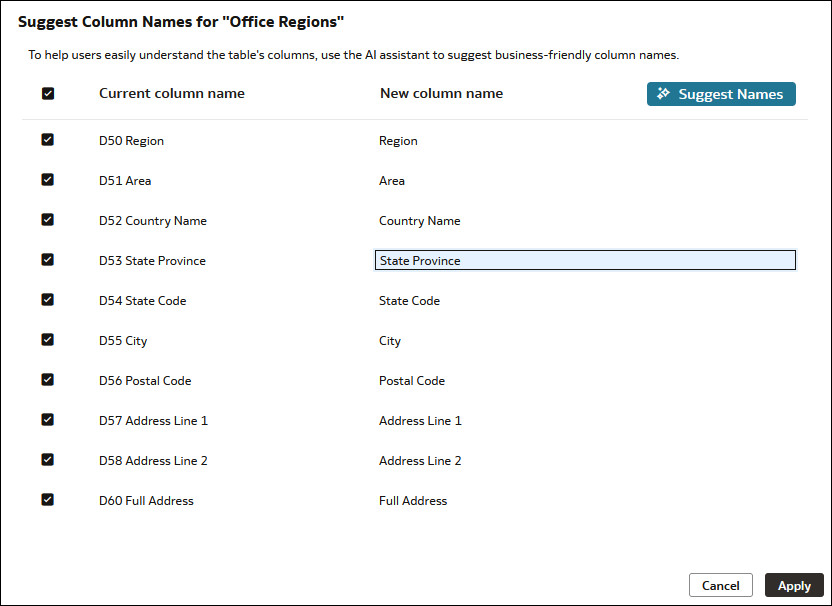Uncheck the D55 City checkbox
Image resolution: width=832 pixels, height=606 pixels.
click(x=47, y=339)
